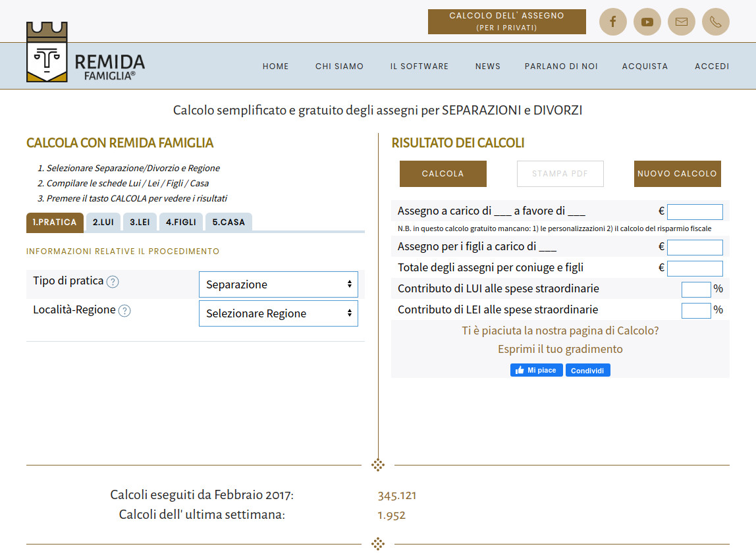Screen dimensions: 756x559
Task: Click the Totale degli assegni amount field
Action: point(695,269)
